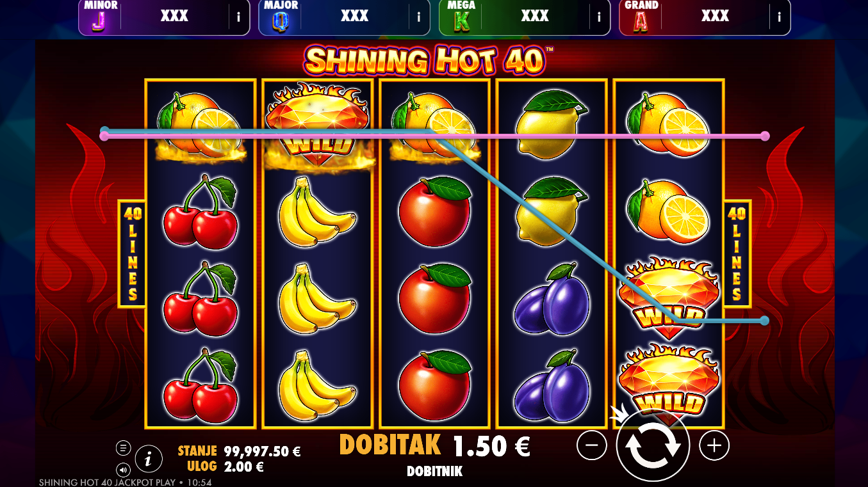Screen dimensions: 868x487
Task: Click the ULOG bet amount 2.00 €
Action: pos(243,467)
